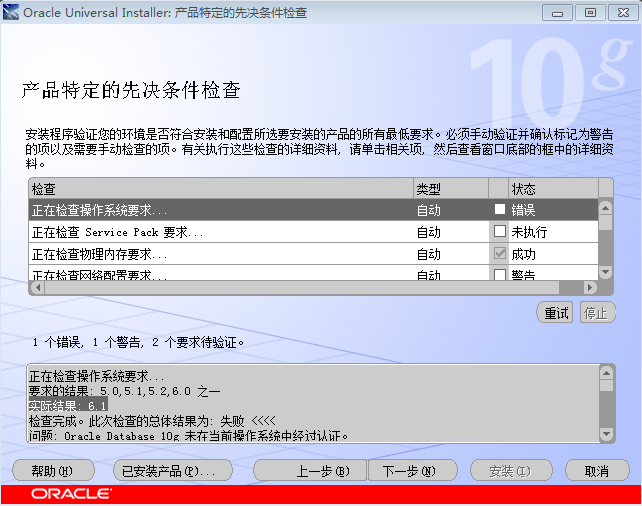Screen dimensions: 642x506
Task: Check the 未执行 Service Pack checkbox
Action: [x=500, y=231]
